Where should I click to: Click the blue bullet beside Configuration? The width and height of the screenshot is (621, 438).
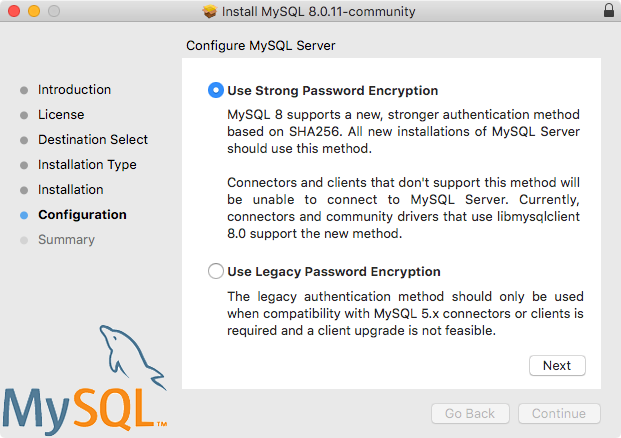pos(24,215)
